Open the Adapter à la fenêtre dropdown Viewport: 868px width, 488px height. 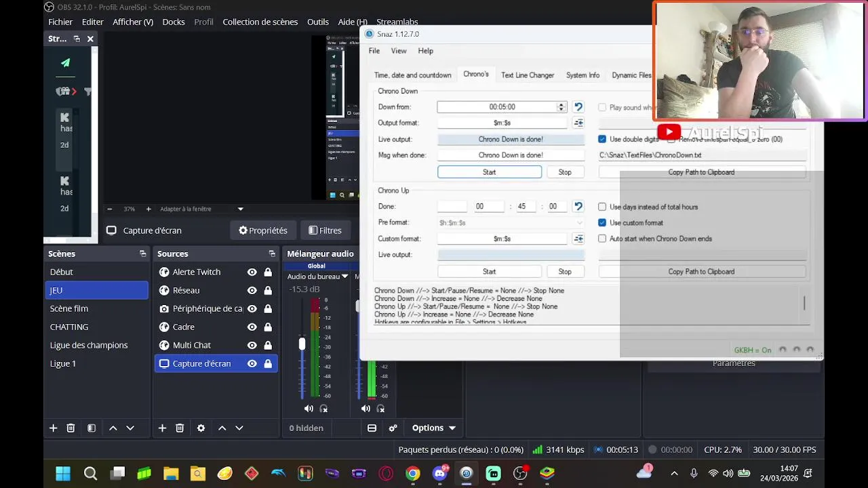click(201, 209)
